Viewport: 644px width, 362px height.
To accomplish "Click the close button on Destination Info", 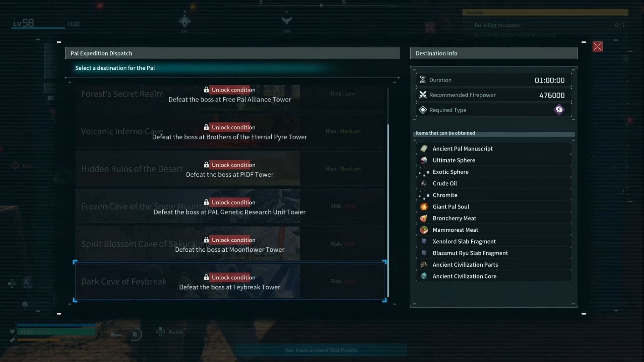I will (x=598, y=46).
